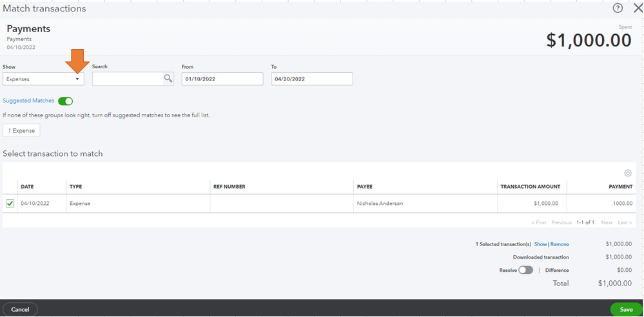Click the $1,000.00 transaction amount cell
This screenshot has height=317, width=644.
click(532, 203)
